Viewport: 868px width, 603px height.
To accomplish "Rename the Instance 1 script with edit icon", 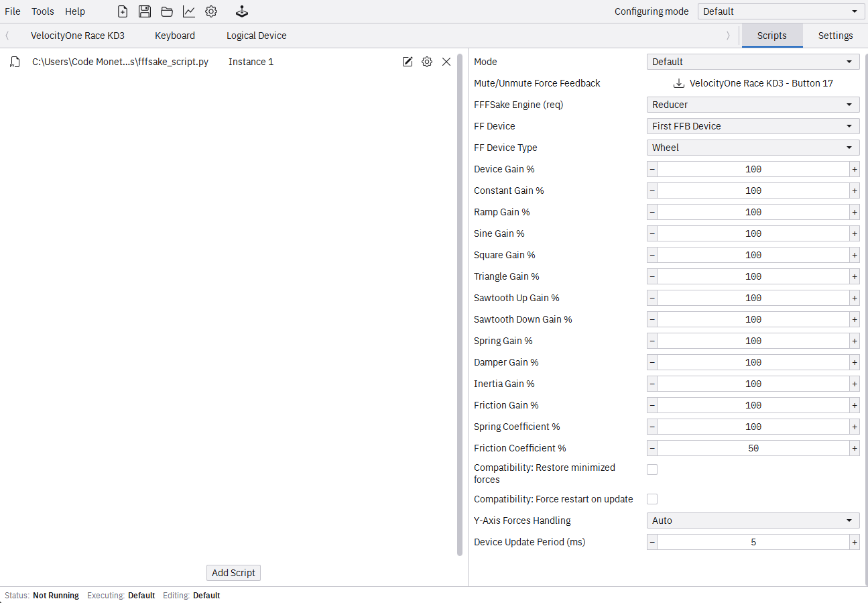I will click(x=408, y=62).
